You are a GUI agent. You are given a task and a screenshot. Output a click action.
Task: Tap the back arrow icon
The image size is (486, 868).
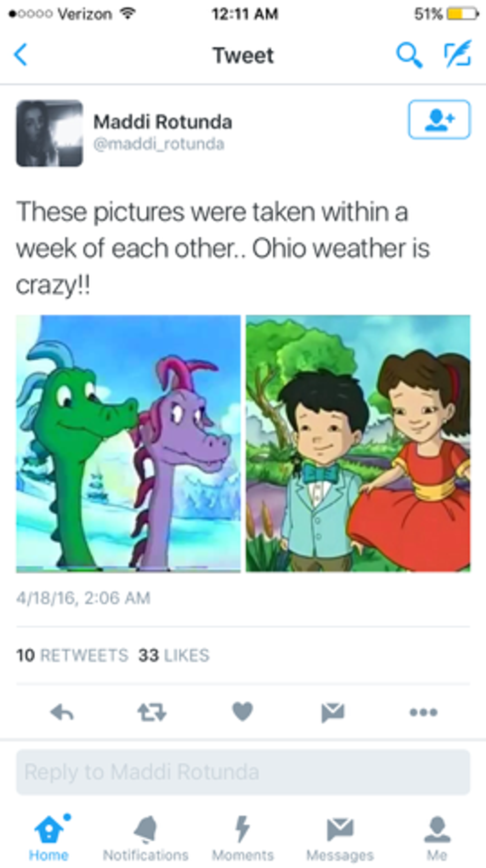tap(21, 55)
